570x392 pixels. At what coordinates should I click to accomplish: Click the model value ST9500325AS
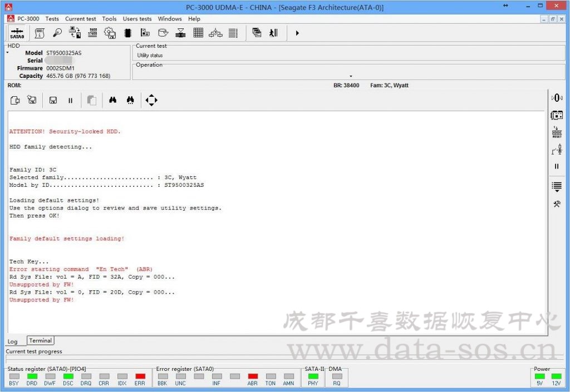64,53
